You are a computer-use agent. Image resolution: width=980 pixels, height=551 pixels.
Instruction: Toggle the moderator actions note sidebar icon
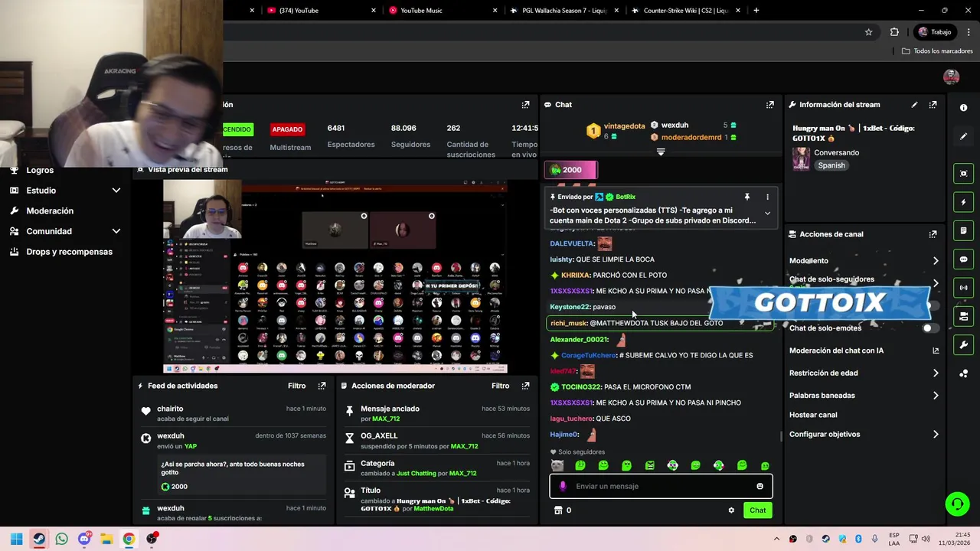tap(963, 230)
